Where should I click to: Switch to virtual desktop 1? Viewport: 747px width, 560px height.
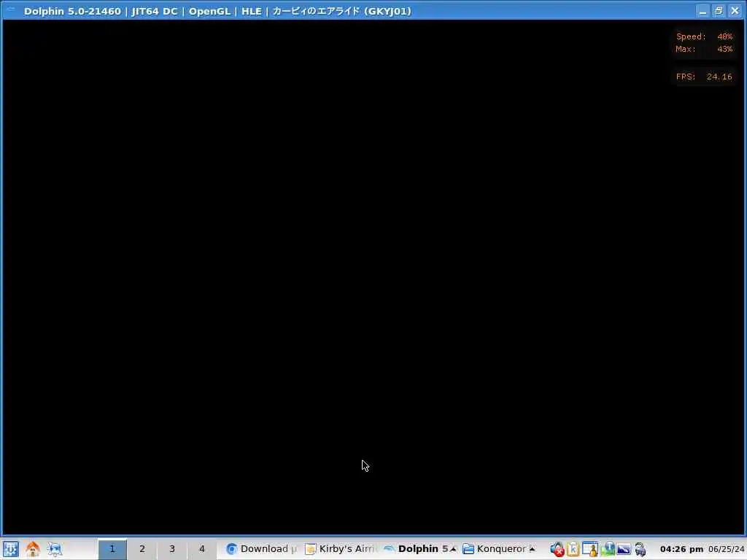point(112,549)
